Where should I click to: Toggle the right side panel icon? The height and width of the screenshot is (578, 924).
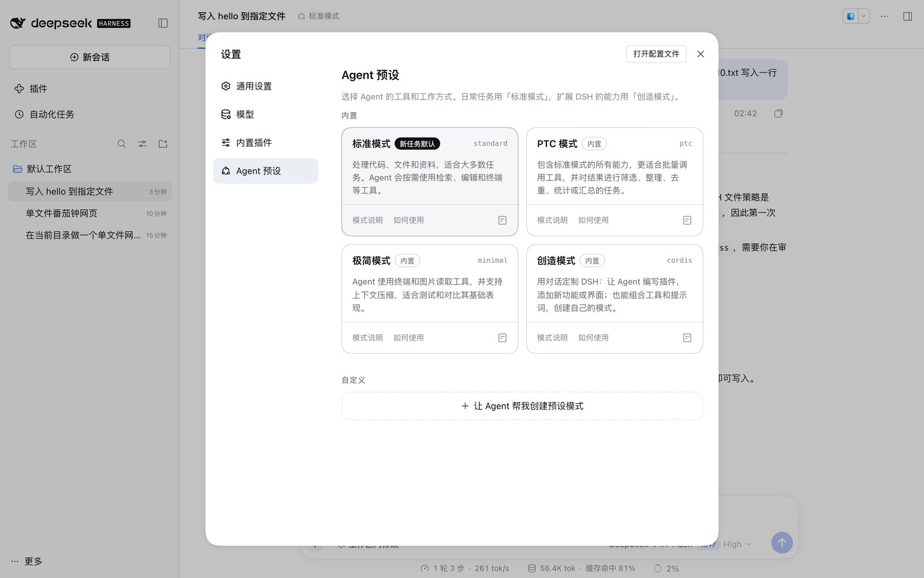coord(907,16)
